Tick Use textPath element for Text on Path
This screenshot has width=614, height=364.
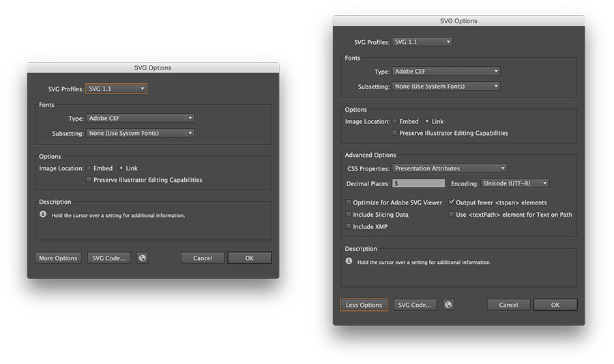[x=452, y=215]
